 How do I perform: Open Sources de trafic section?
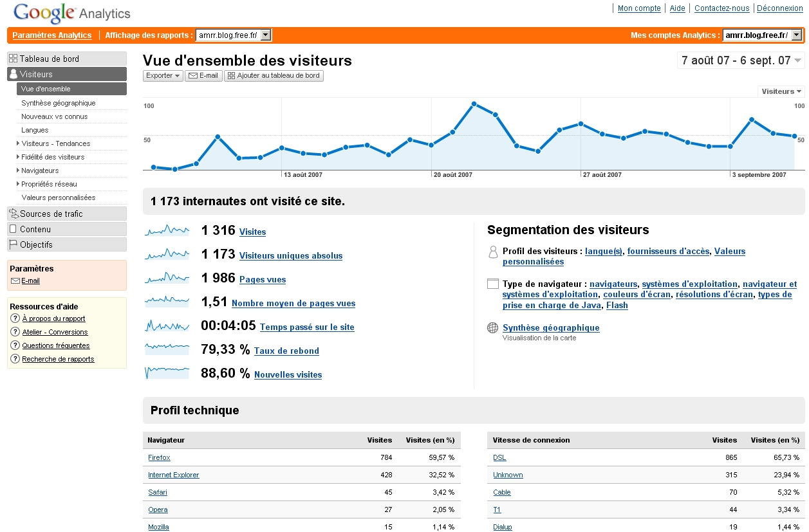(51, 214)
